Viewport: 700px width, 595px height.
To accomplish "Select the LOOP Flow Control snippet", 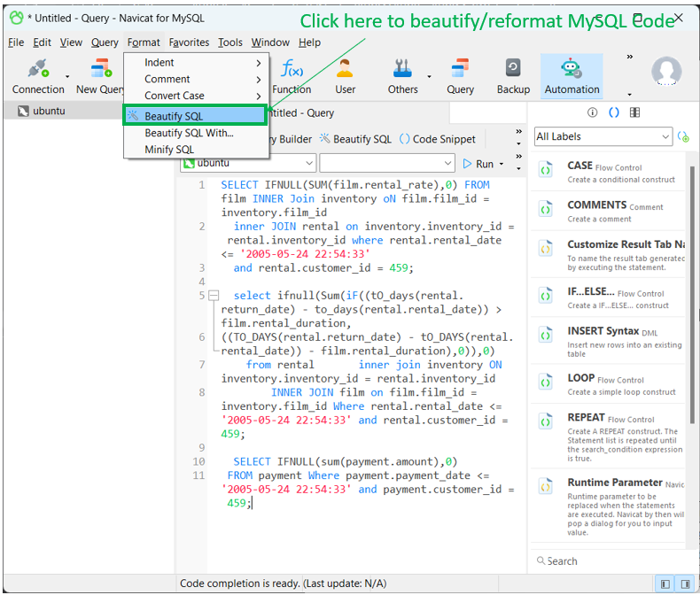I will (x=609, y=384).
